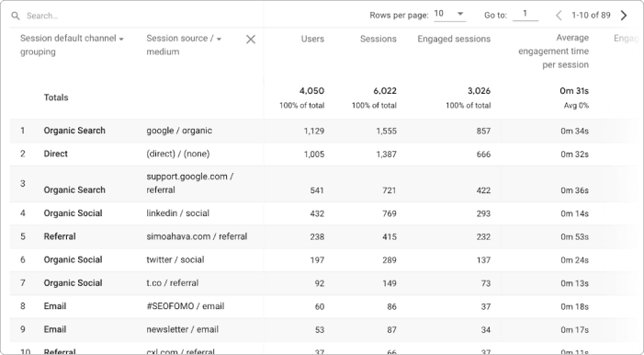The height and width of the screenshot is (355, 644).
Task: Select total sessions value 6,022
Action: coord(384,90)
